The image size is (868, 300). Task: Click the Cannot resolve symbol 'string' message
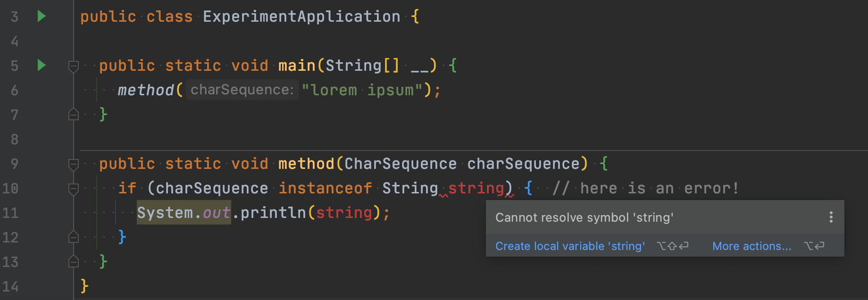coord(584,217)
